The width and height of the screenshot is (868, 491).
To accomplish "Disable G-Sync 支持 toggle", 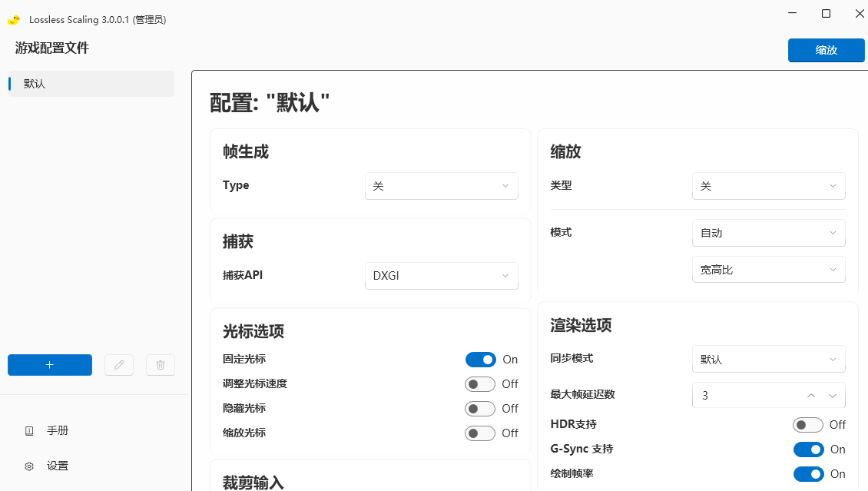I will tap(808, 450).
